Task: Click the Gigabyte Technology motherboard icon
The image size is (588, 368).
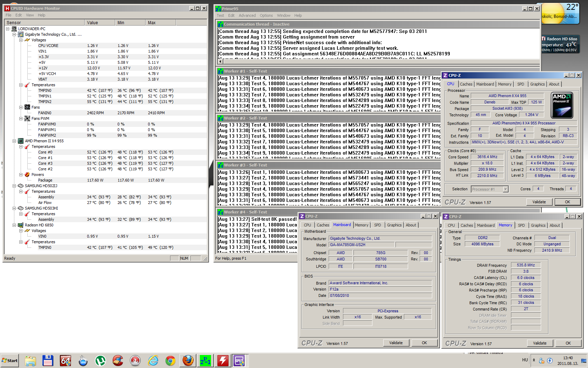Action: [x=21, y=34]
